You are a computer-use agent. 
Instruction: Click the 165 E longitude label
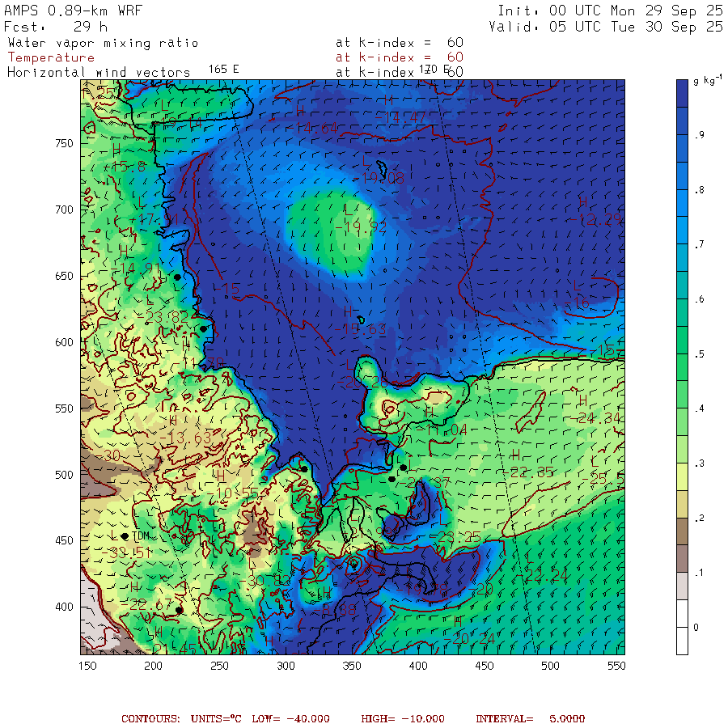(223, 69)
